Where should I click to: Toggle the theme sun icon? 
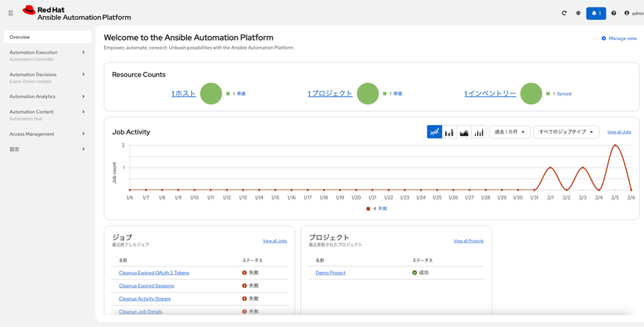click(578, 13)
